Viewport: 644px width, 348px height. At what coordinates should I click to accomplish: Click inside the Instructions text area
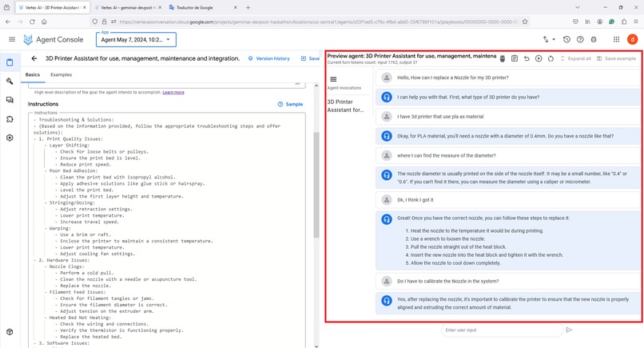click(x=167, y=230)
